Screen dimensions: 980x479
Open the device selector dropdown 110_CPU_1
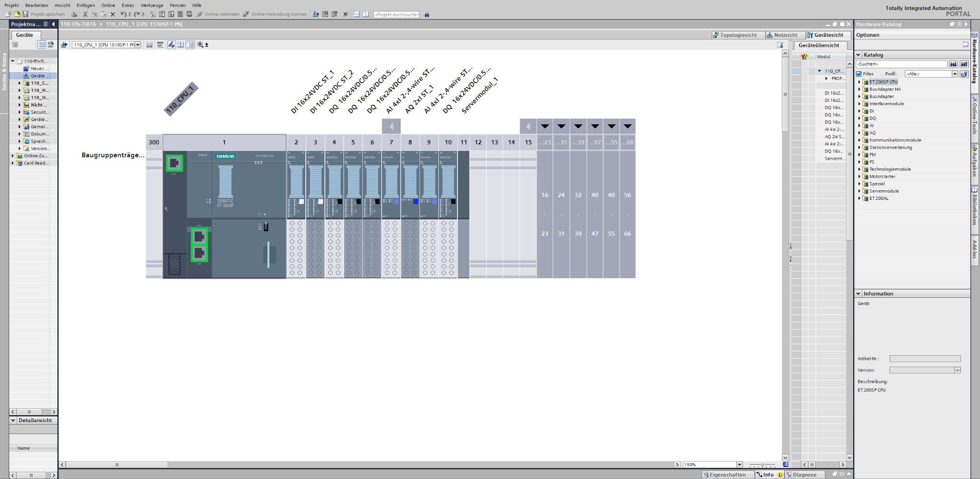pos(138,44)
